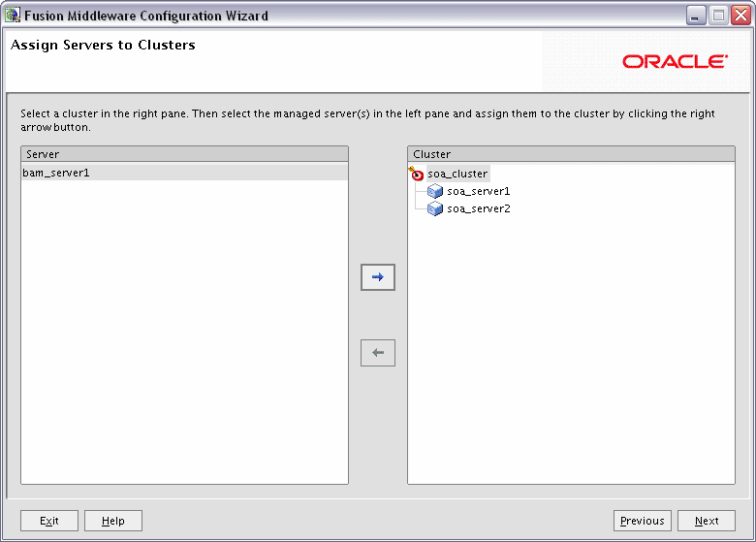756x542 pixels.
Task: Click the Server column header
Action: click(184, 154)
